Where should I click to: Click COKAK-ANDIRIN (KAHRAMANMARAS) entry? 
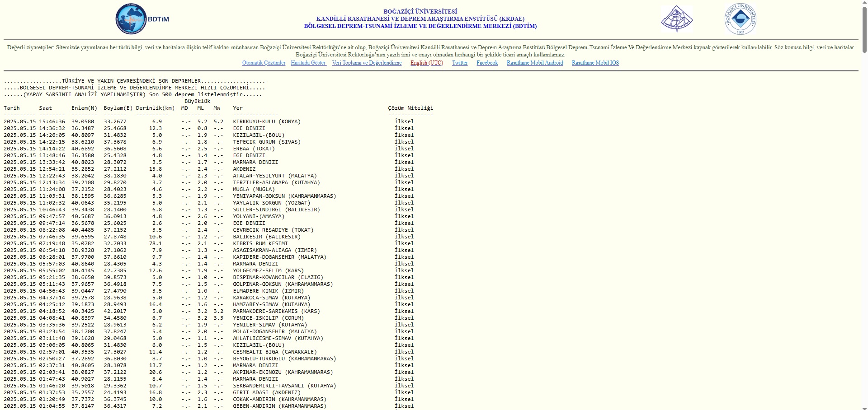coord(280,399)
